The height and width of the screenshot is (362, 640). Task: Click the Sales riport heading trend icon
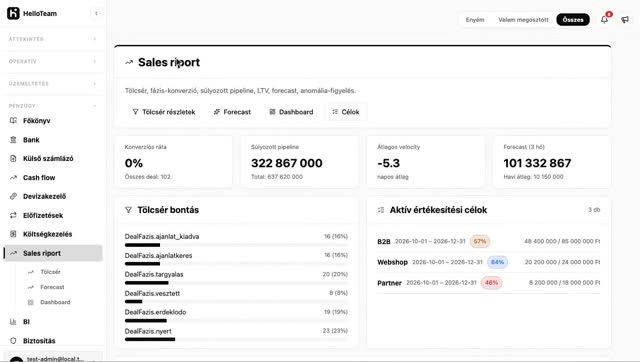coord(129,62)
